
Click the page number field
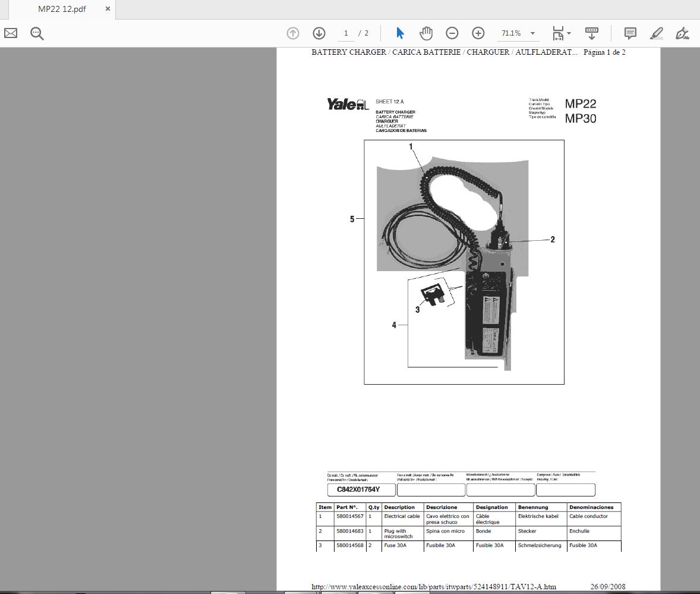[x=345, y=33]
